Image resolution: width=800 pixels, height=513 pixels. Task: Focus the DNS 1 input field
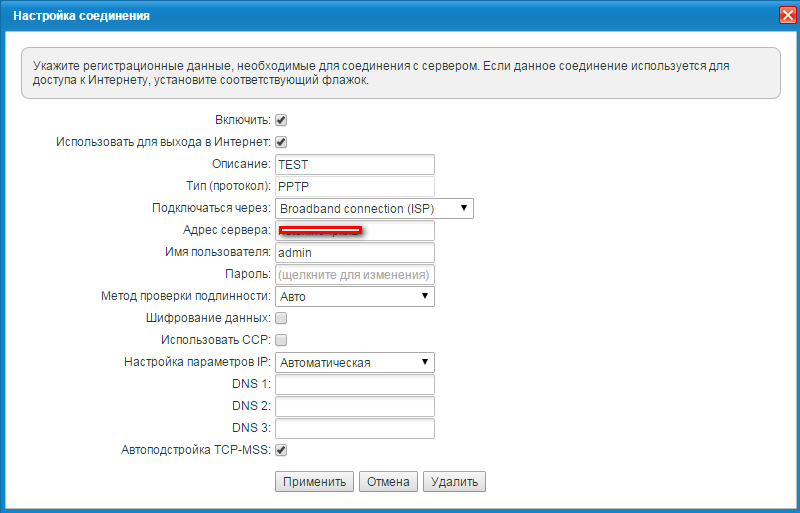pos(354,384)
